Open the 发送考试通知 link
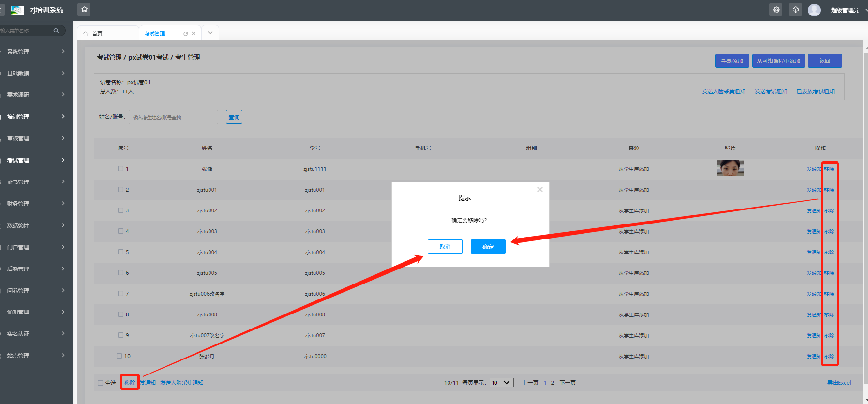Viewport: 868px width, 404px height. pyautogui.click(x=771, y=91)
